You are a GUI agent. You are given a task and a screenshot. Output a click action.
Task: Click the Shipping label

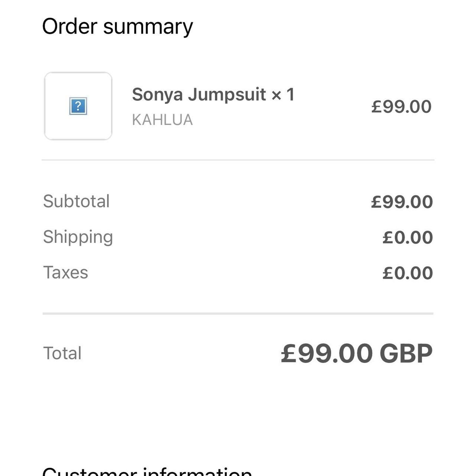[x=78, y=237]
